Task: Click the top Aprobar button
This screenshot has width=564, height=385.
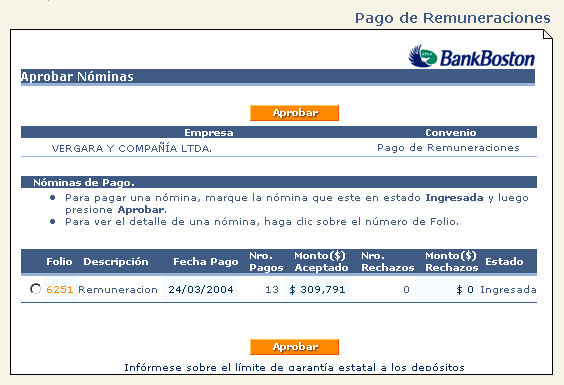Action: [294, 113]
